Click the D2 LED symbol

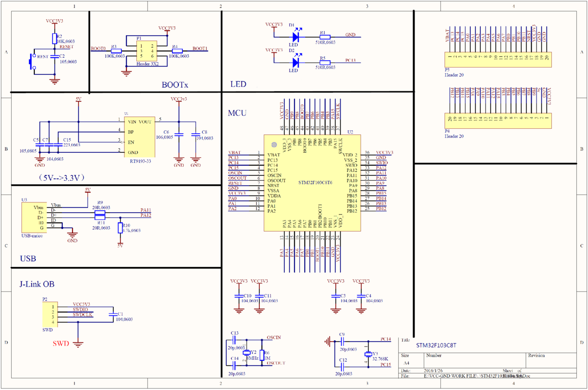[296, 61]
